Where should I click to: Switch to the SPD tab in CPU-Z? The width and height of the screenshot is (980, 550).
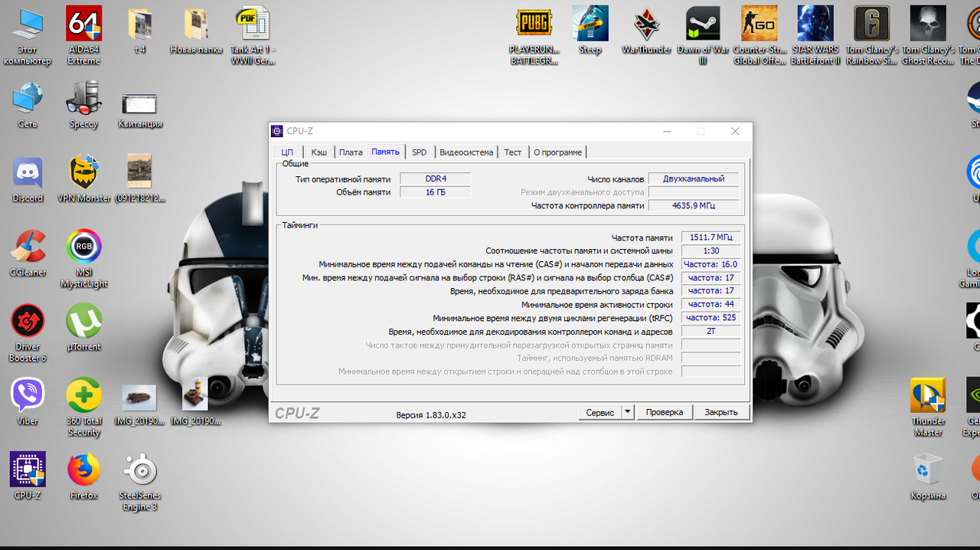[419, 152]
